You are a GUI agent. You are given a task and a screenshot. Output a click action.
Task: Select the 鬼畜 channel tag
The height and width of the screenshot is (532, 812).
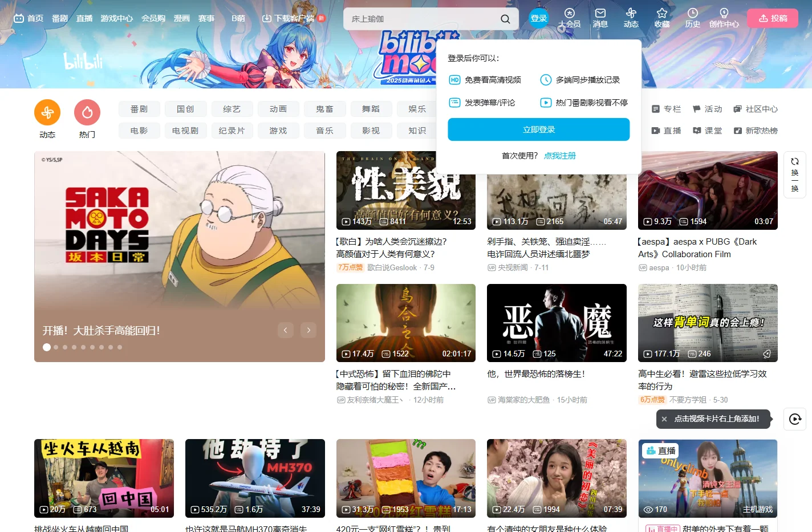pyautogui.click(x=325, y=109)
